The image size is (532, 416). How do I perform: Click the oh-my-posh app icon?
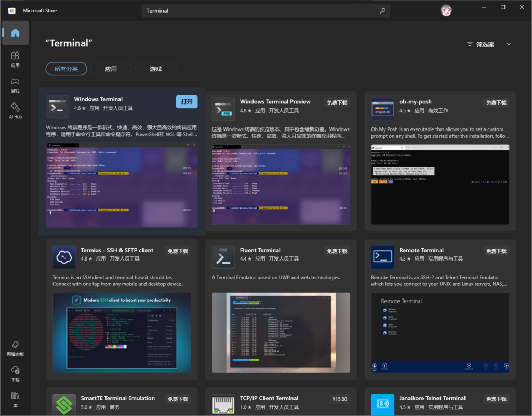pos(383,109)
